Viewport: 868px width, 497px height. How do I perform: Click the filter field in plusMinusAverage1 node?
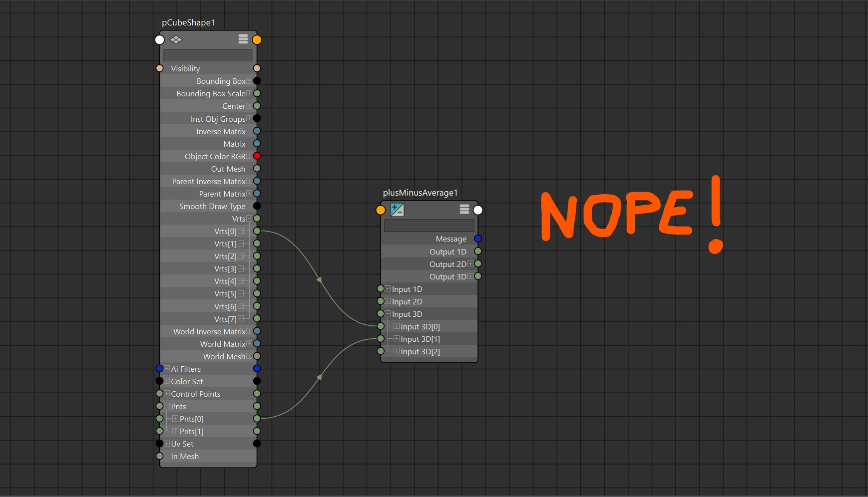click(429, 226)
